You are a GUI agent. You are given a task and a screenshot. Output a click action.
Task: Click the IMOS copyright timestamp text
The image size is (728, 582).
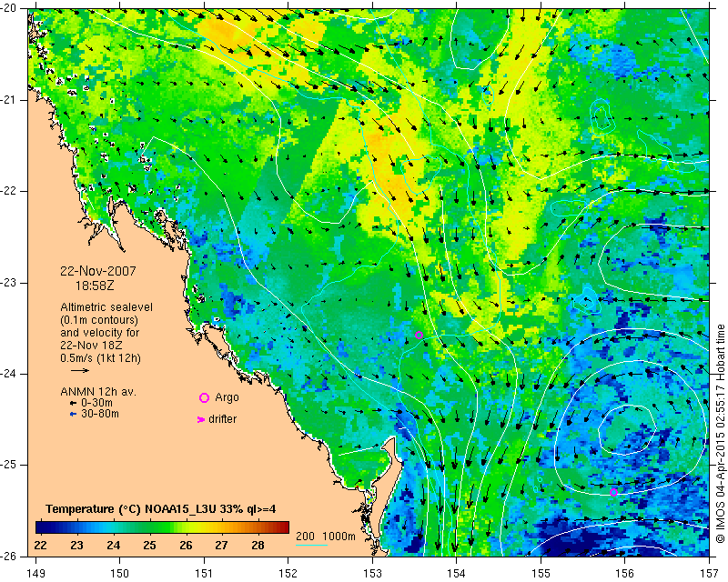(x=720, y=434)
